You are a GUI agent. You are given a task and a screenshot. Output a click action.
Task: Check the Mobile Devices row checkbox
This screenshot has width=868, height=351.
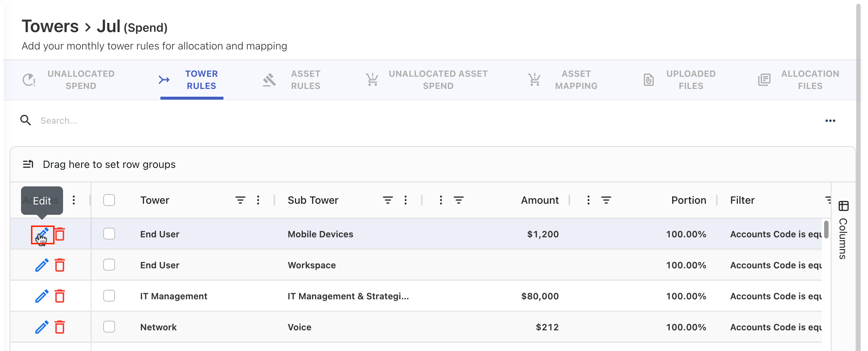tap(109, 234)
